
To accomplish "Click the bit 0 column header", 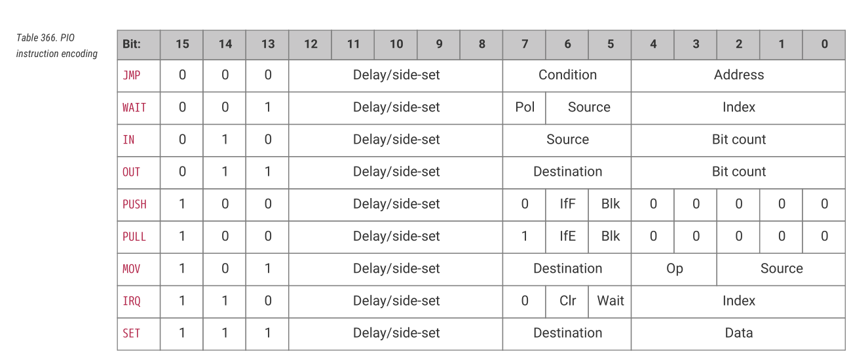I will (x=824, y=44).
